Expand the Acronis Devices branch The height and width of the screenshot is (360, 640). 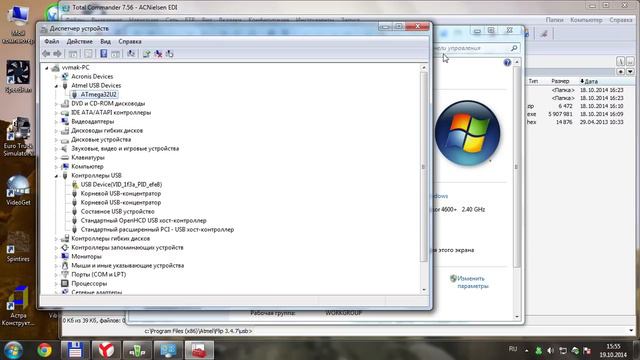click(56, 77)
